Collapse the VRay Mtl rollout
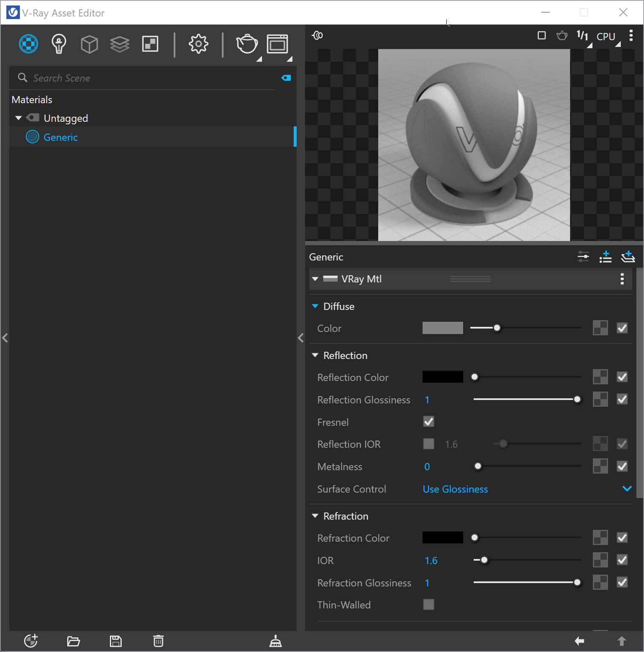This screenshot has width=644, height=652. point(315,279)
